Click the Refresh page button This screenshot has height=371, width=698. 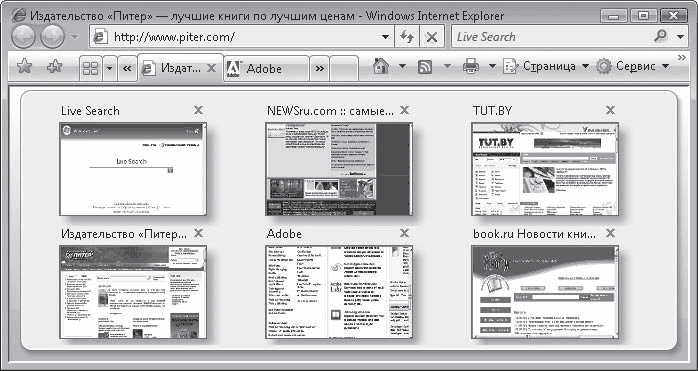(x=406, y=37)
